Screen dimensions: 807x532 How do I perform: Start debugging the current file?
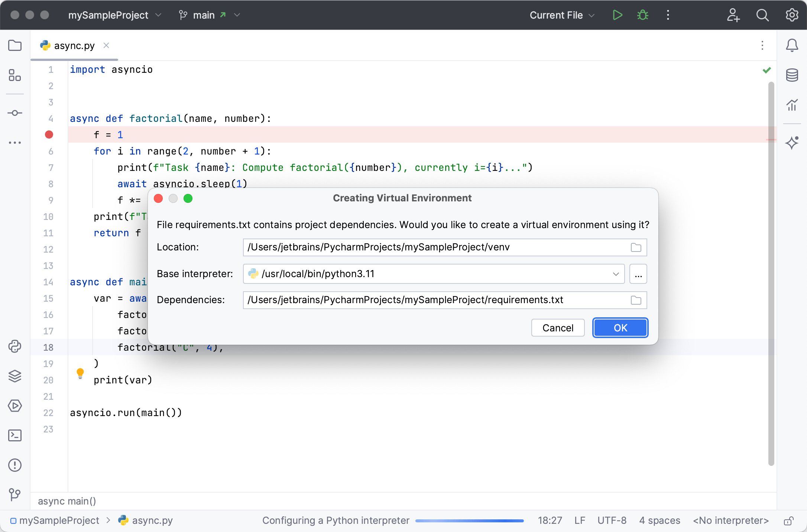(x=642, y=15)
